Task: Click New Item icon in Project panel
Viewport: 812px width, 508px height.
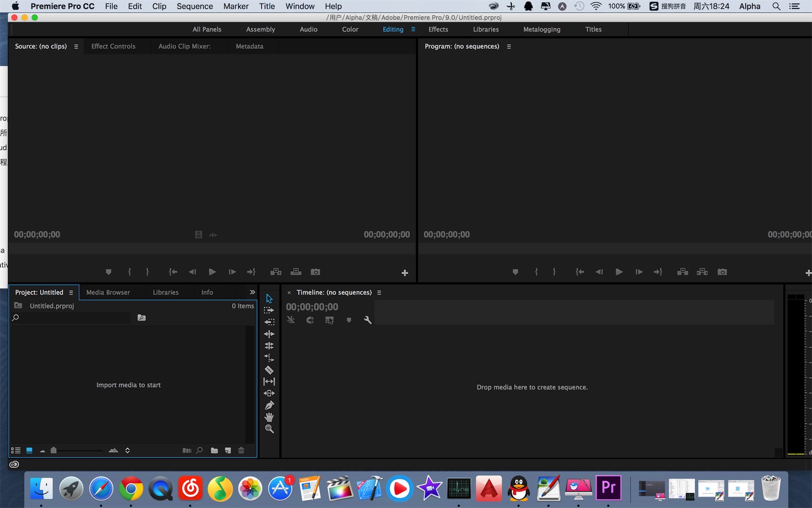Action: (228, 450)
